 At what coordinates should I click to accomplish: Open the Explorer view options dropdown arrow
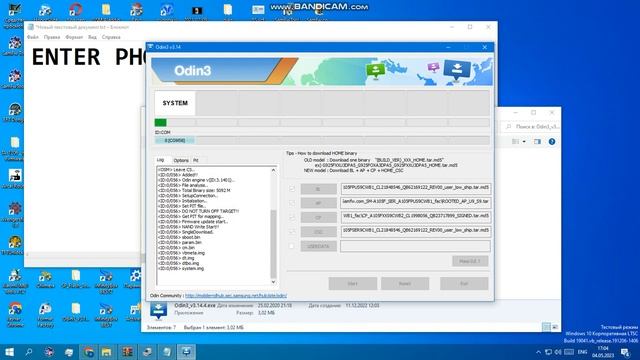(x=524, y=142)
